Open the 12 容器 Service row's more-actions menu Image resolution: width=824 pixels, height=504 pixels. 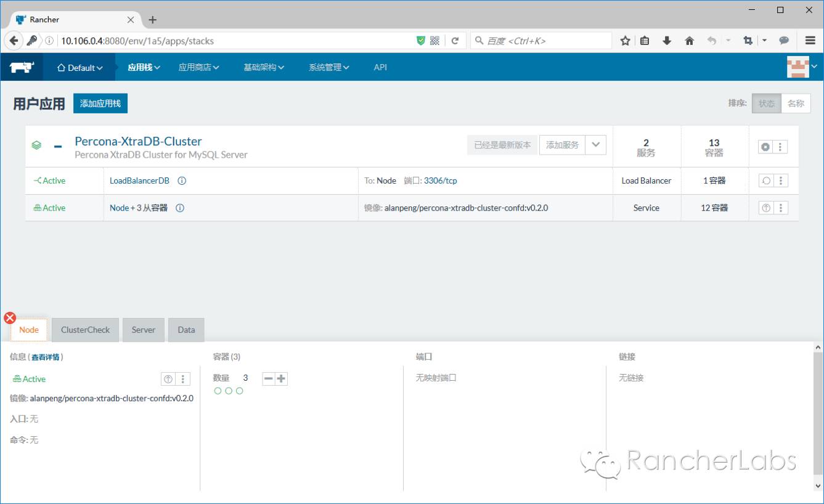(x=781, y=208)
